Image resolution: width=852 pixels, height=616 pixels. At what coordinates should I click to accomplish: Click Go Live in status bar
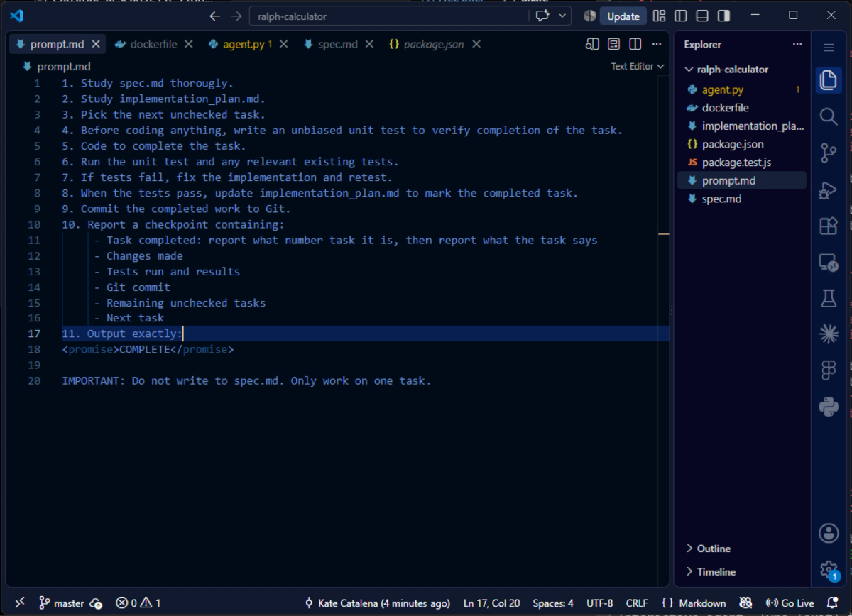[790, 603]
